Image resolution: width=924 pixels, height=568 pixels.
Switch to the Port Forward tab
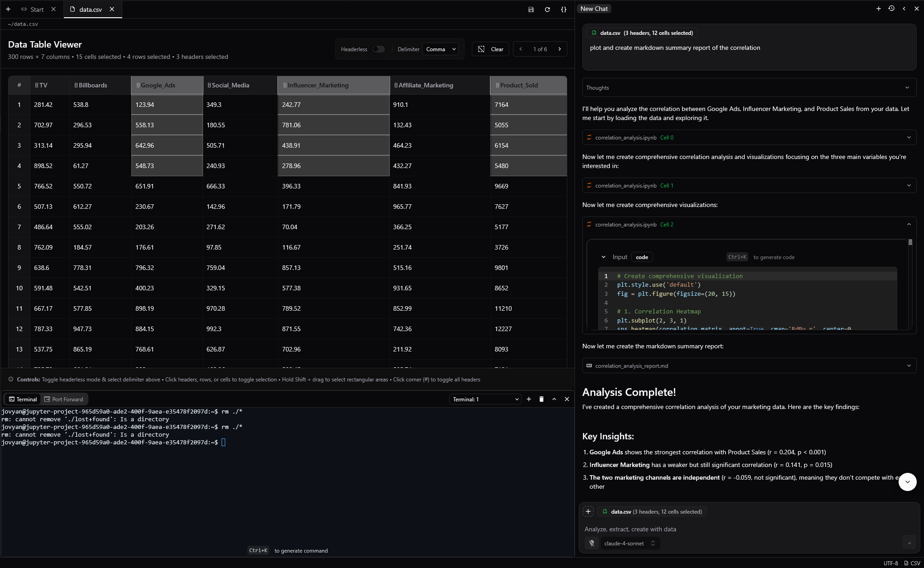tap(63, 399)
